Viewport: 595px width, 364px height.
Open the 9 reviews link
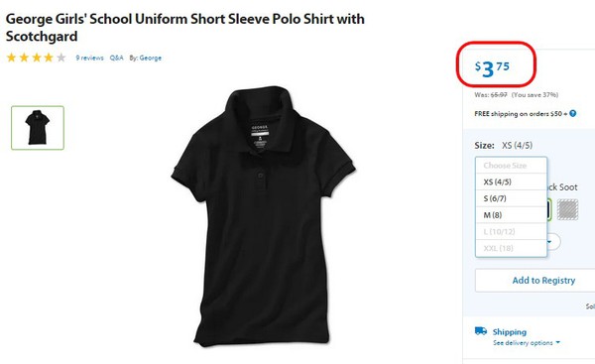click(x=89, y=58)
